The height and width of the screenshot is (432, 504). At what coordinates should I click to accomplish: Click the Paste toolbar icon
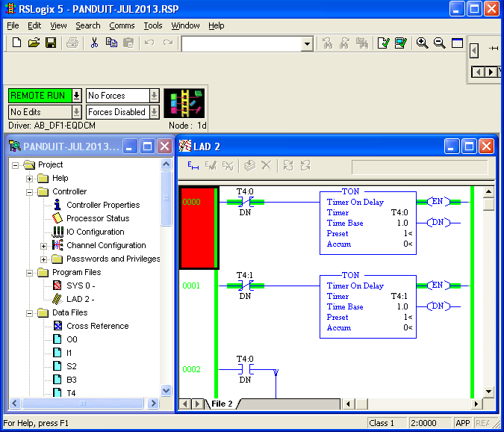128,43
